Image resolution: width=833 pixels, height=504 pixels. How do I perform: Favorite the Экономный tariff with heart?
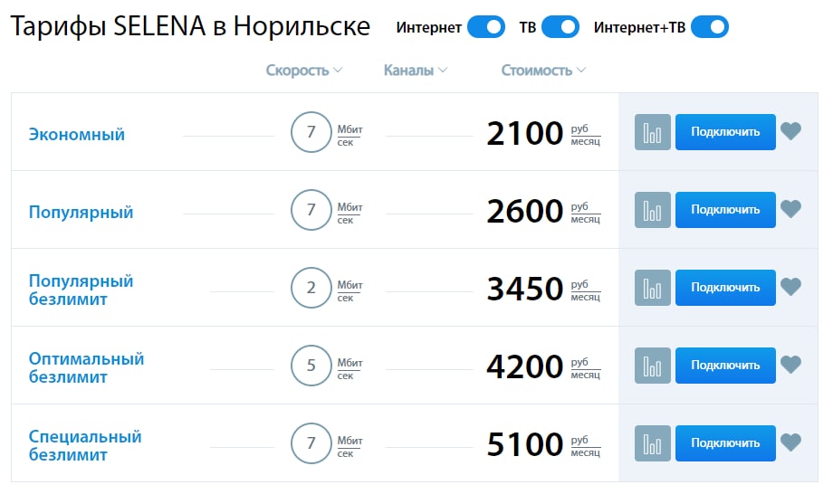coord(791,131)
